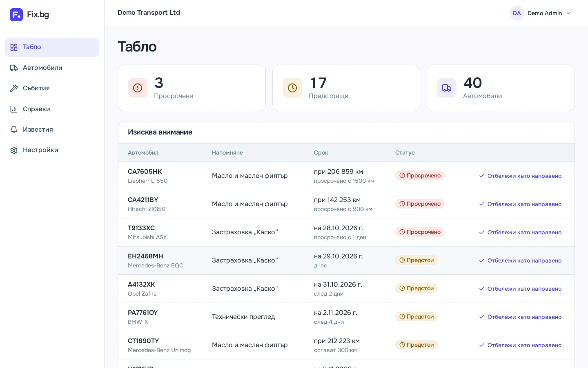Mark A4132XK Каско reminder as done

(x=520, y=289)
